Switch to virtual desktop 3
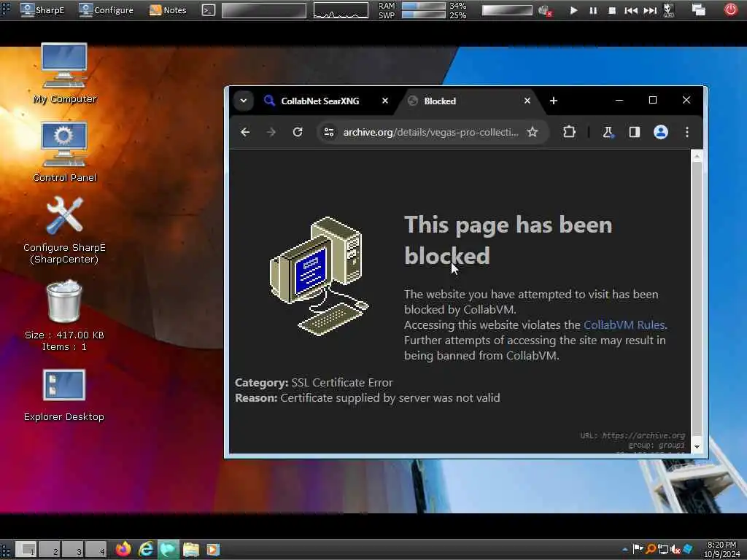This screenshot has height=560, width=747. [73, 550]
